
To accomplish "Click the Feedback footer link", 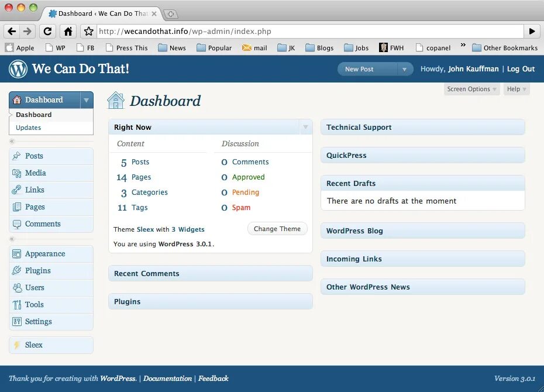I will [214, 379].
